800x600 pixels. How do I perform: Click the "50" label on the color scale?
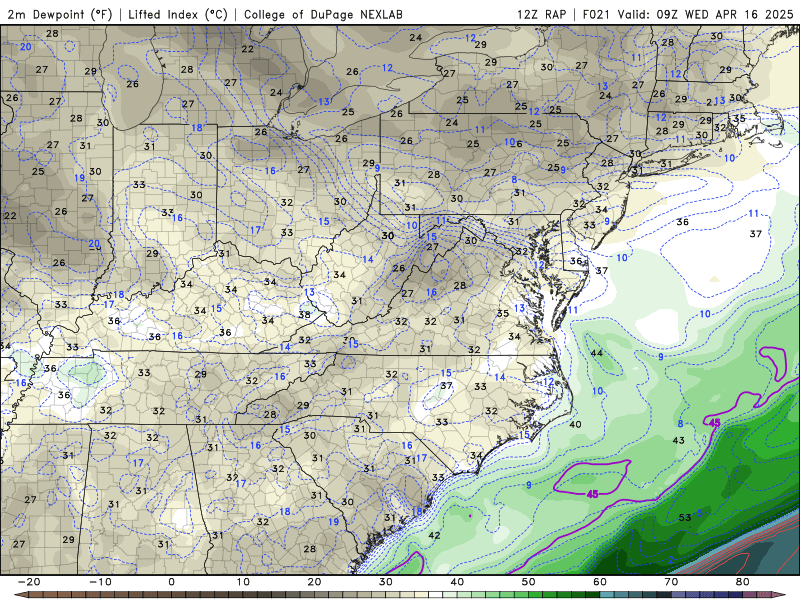click(529, 582)
